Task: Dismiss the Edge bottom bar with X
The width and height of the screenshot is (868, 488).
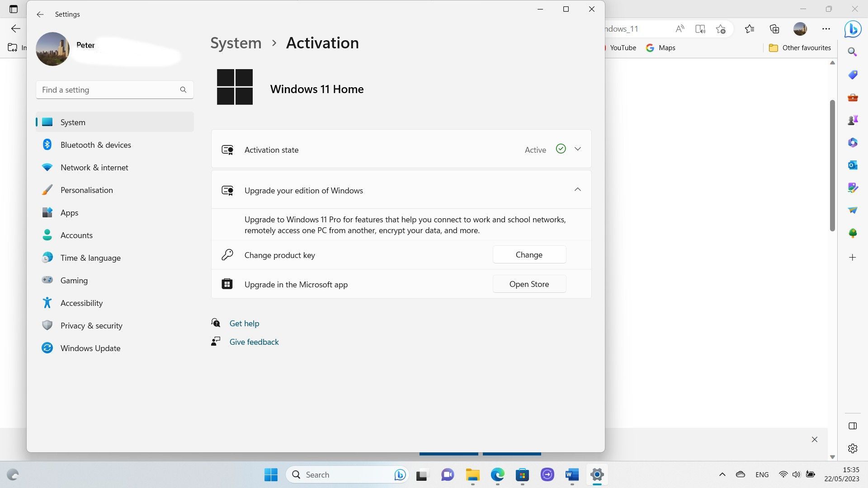Action: [814, 440]
